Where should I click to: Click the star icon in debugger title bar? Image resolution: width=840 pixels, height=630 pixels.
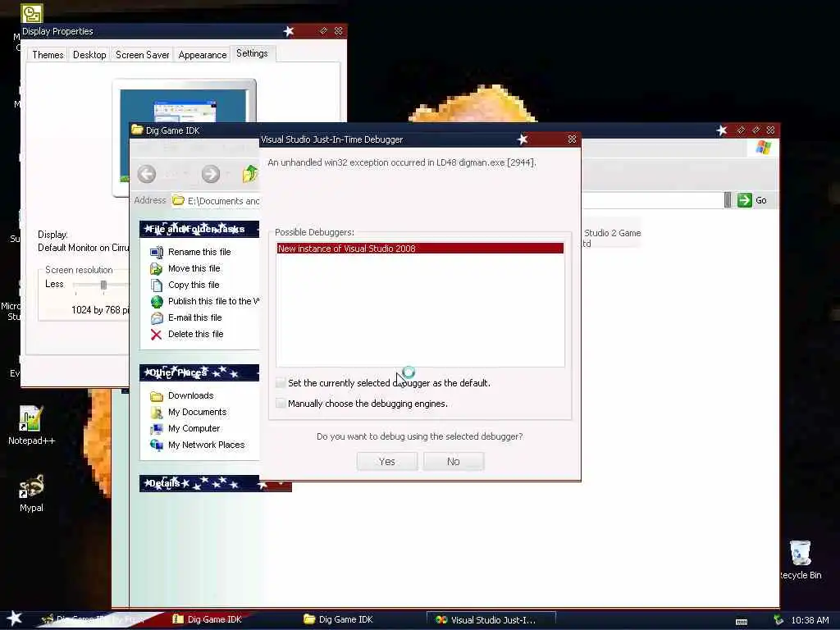523,139
